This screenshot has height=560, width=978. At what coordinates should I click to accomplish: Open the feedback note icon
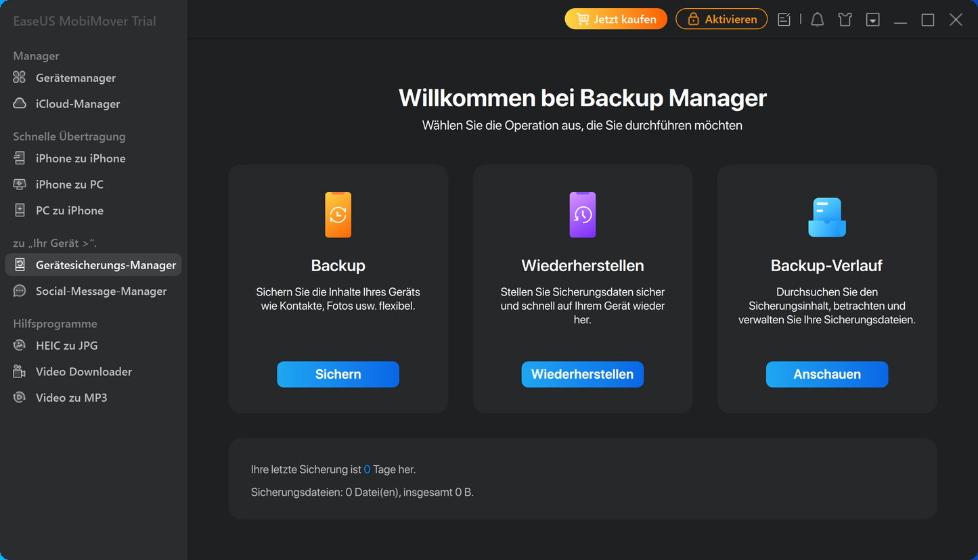coord(784,20)
